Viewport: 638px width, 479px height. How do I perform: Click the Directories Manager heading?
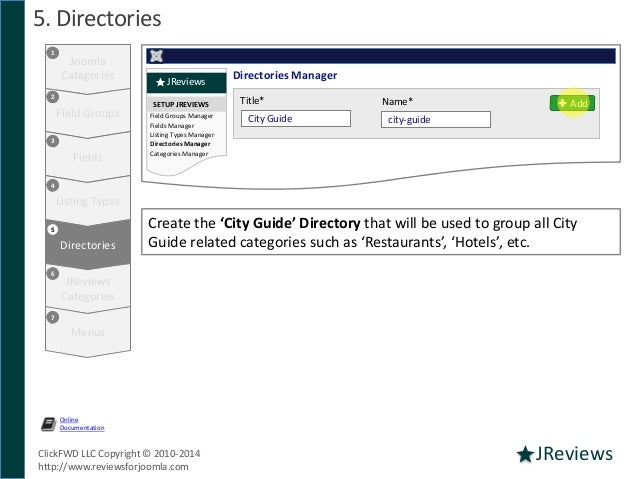[x=285, y=75]
